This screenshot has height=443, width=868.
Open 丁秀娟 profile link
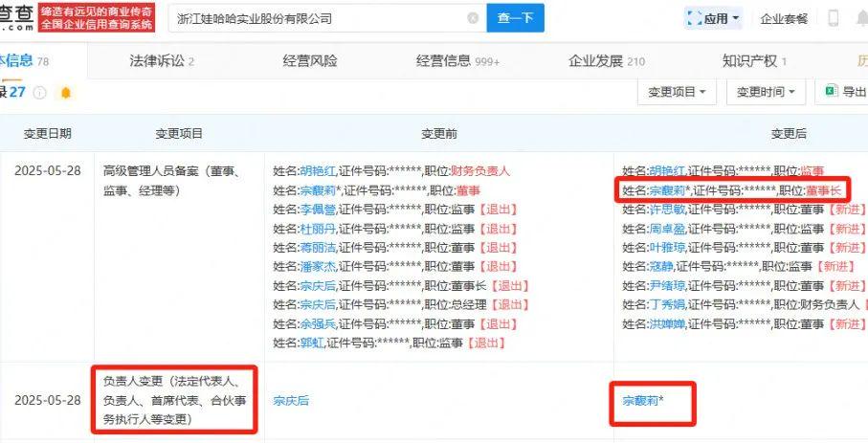[x=666, y=304]
